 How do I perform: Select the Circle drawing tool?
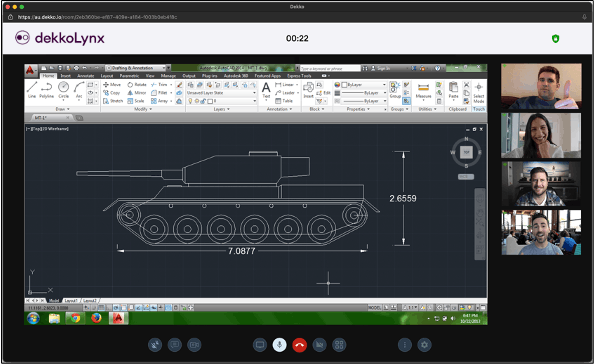pos(63,90)
